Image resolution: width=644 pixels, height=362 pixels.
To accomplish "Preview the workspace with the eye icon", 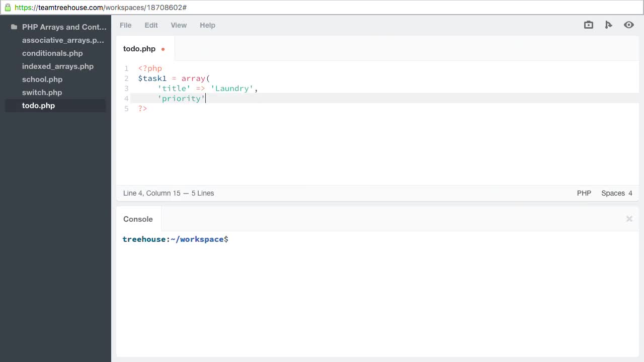I will coord(628,25).
